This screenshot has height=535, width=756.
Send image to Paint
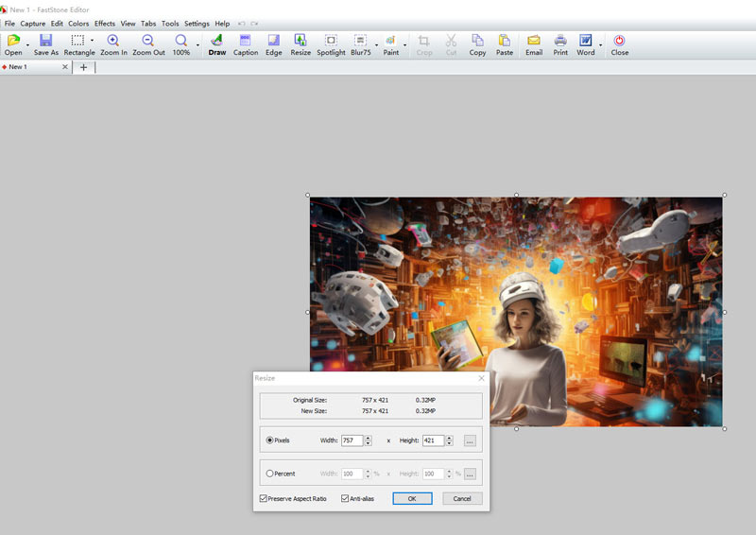(390, 44)
